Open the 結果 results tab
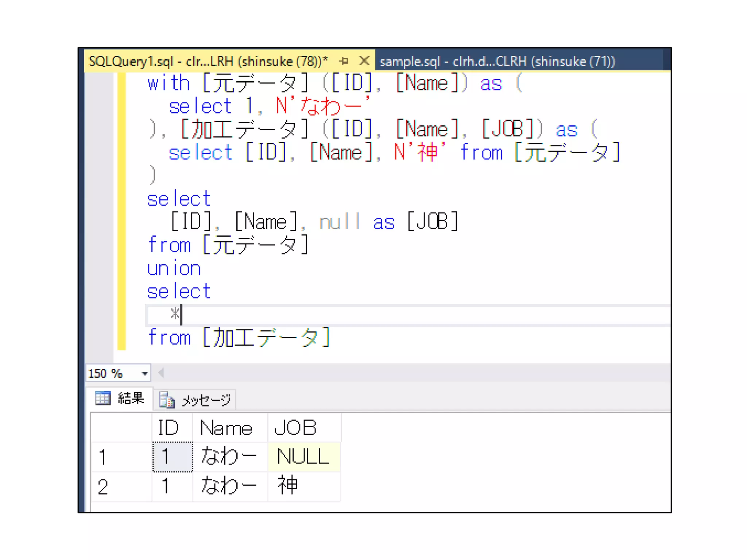The image size is (747, 560). pos(131,398)
